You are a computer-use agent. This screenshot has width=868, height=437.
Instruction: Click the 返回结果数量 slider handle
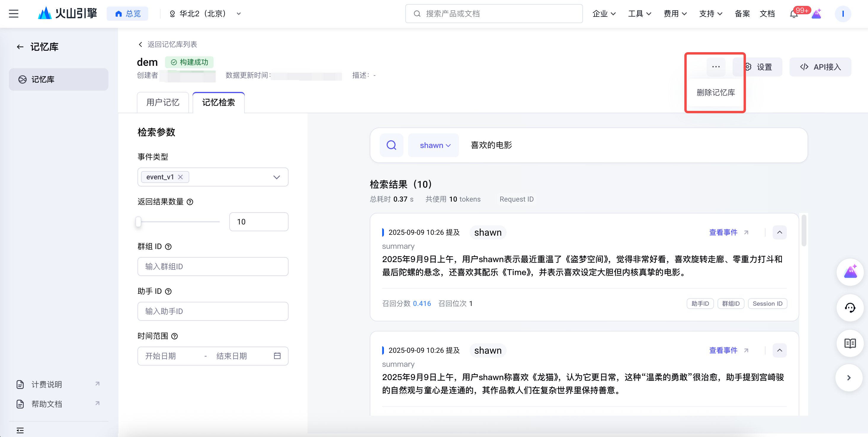tap(138, 222)
